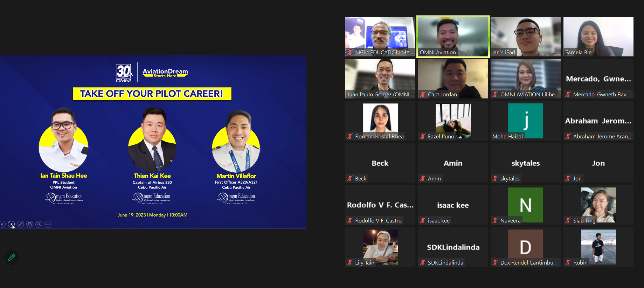This screenshot has height=288, width=644.
Task: Click muted mic icon beside Robin
Action: pos(568,263)
